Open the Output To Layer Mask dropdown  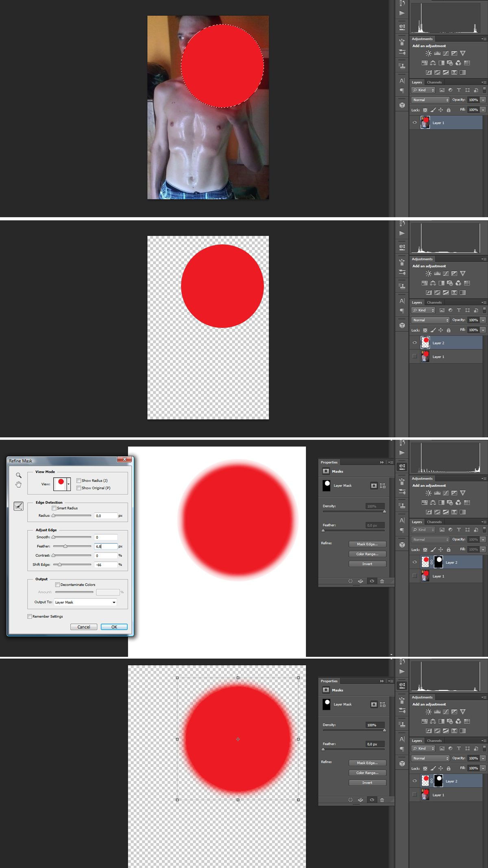(x=85, y=602)
